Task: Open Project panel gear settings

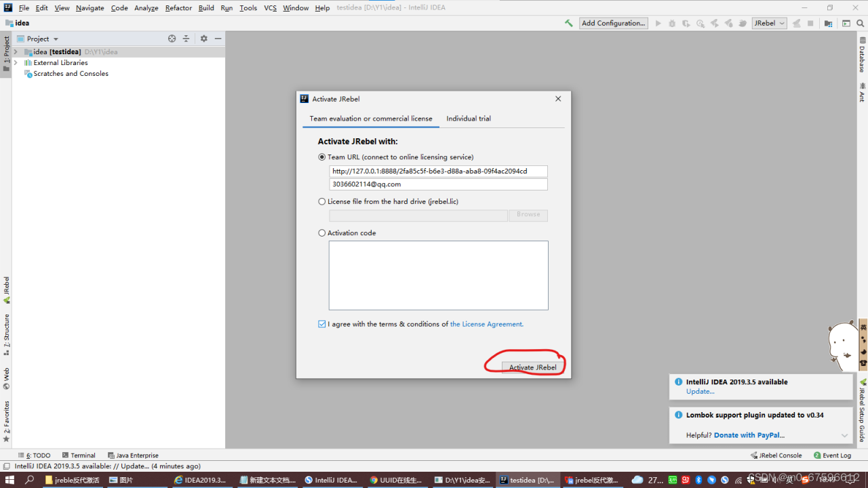Action: coord(203,39)
